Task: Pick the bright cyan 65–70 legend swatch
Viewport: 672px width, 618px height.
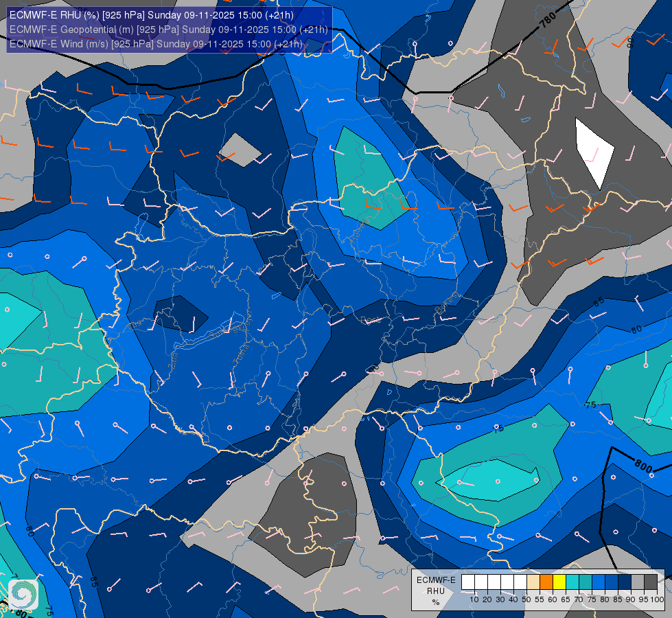Action: click(572, 582)
